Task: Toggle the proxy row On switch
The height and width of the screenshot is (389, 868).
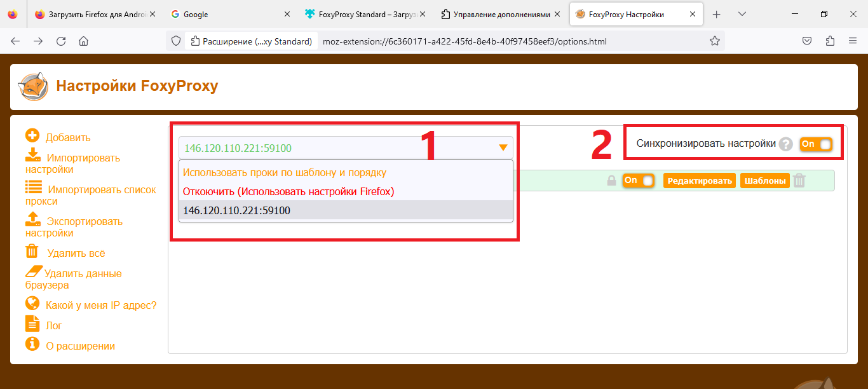Action: [x=639, y=181]
